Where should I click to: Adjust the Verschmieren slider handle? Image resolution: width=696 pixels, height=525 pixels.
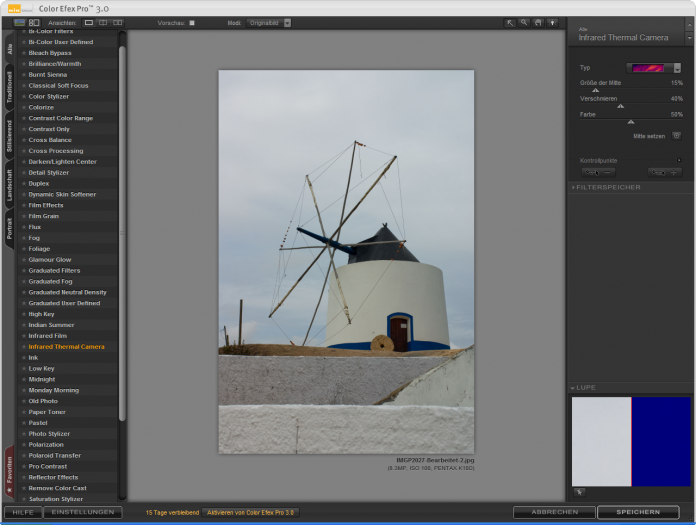coord(620,105)
